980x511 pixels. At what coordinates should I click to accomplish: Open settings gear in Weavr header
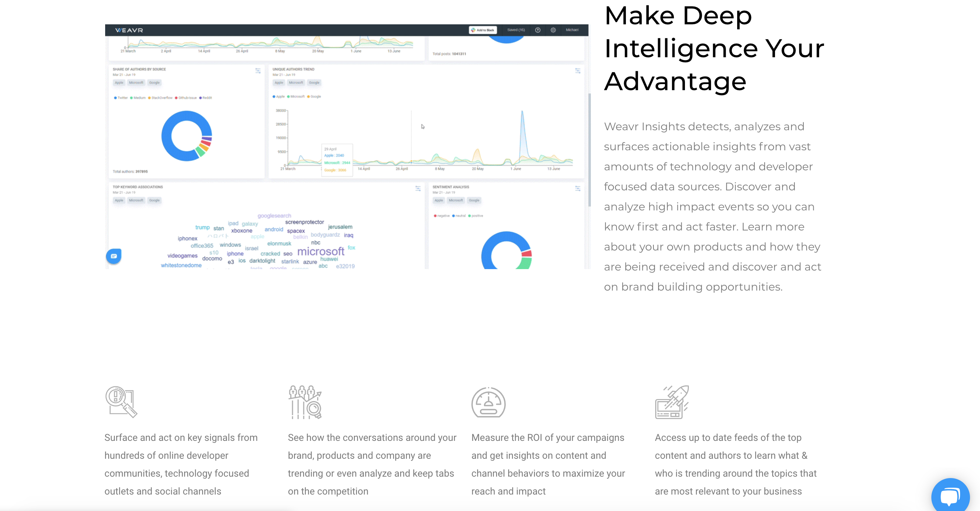point(553,30)
